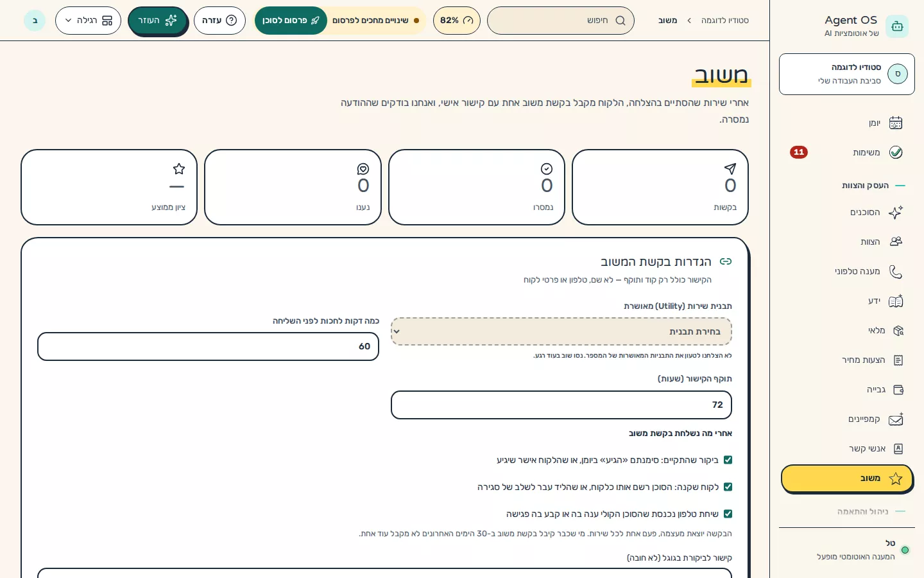Open the משימות tasks checkmark icon
Screen dimensions: 924x578
coord(896,152)
